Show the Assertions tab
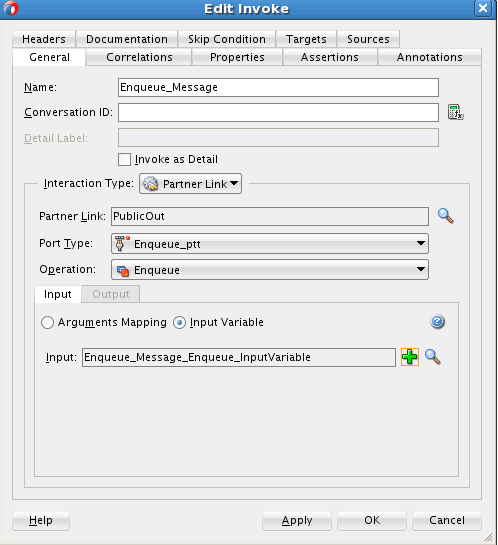The width and height of the screenshot is (498, 545). [329, 57]
